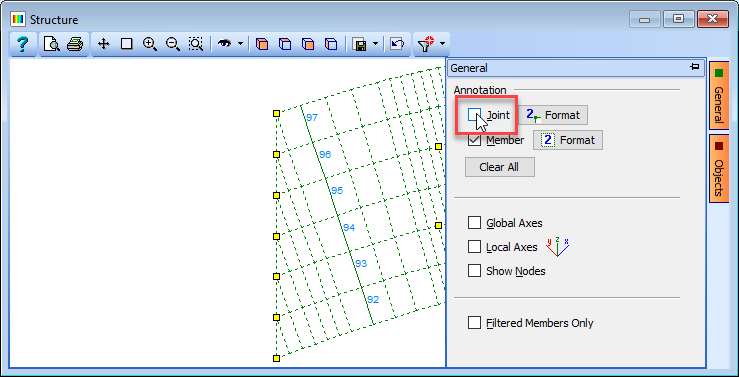Click member label 92 in the model

373,299
